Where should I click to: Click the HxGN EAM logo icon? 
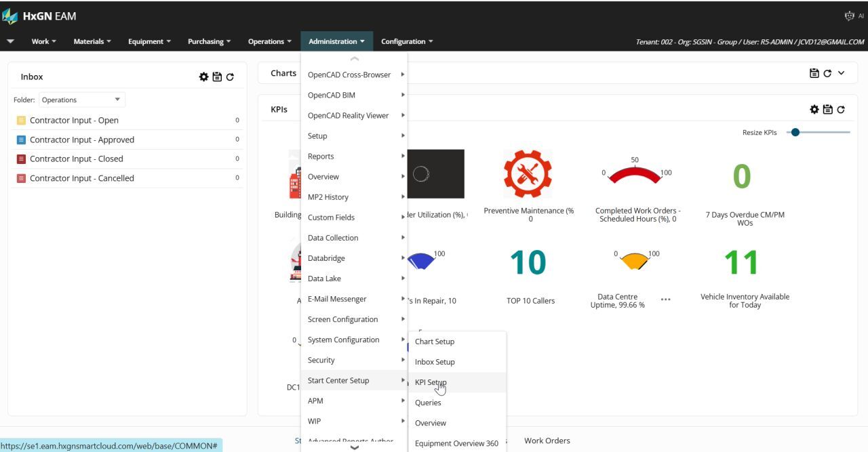click(10, 16)
